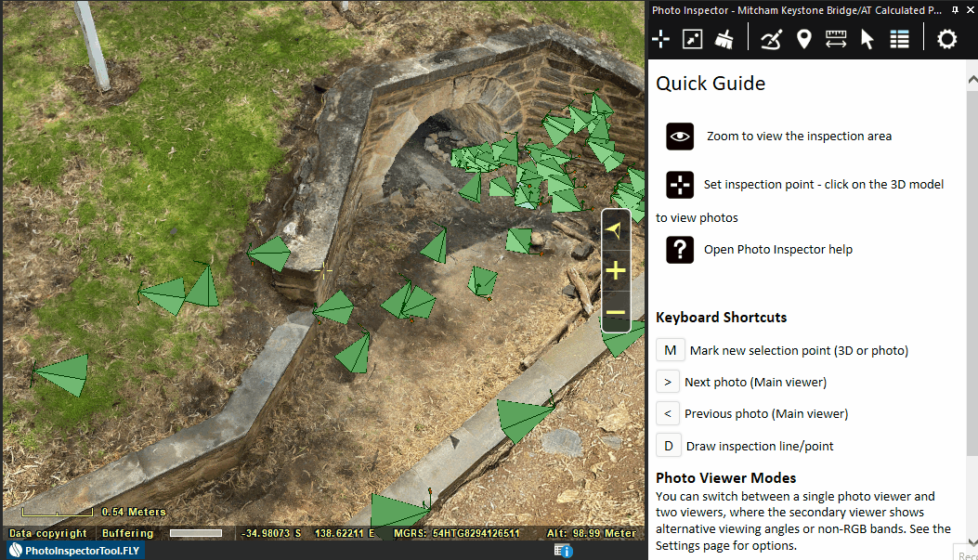The height and width of the screenshot is (560, 978).
Task: Click the zoom-to-point toolbar icon
Action: 692,39
